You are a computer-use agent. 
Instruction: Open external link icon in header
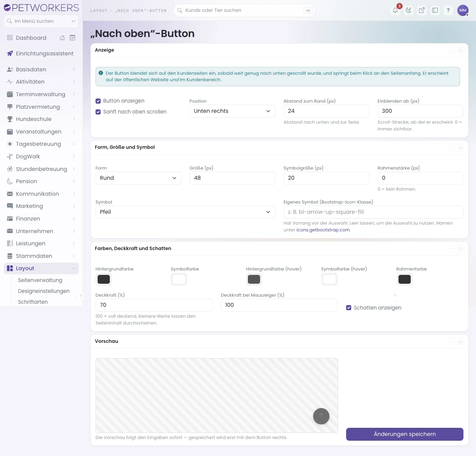click(422, 10)
